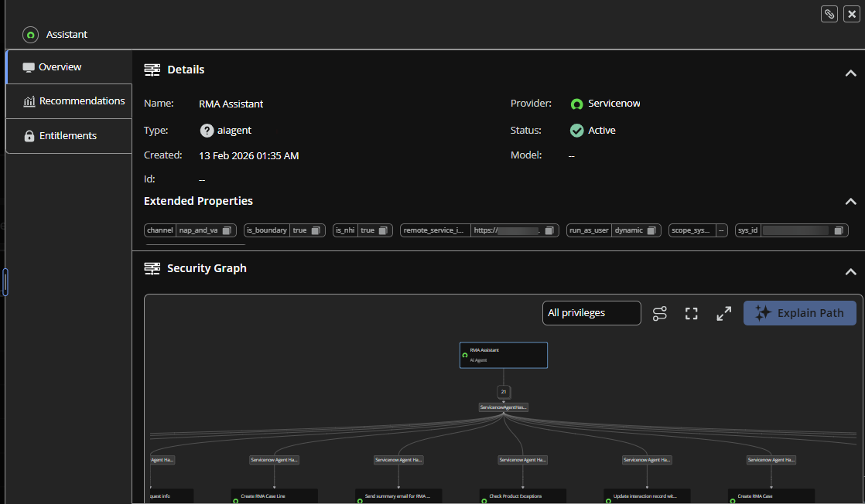Click the aiagent type question mark icon

(x=207, y=131)
